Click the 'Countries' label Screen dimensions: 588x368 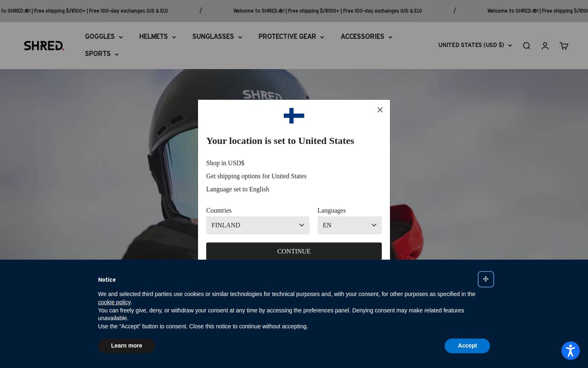pyautogui.click(x=219, y=210)
